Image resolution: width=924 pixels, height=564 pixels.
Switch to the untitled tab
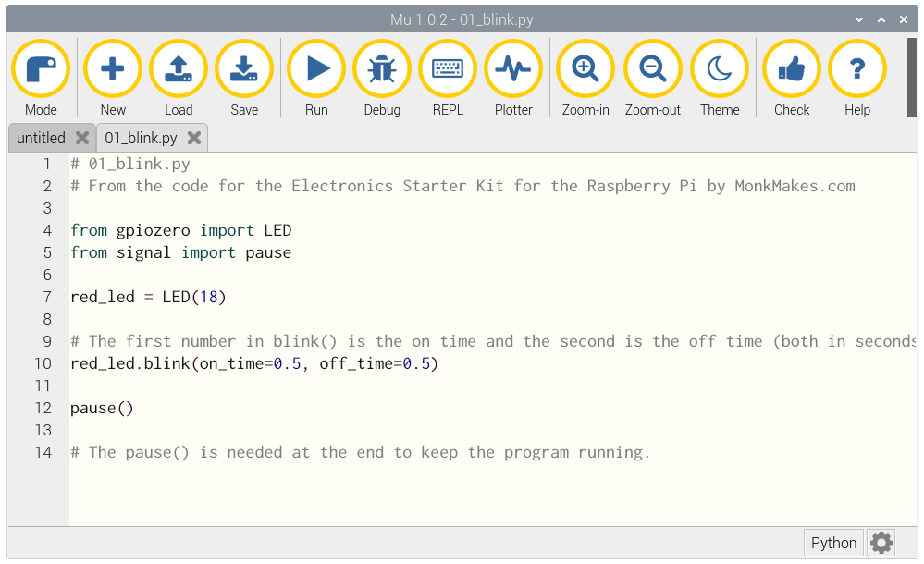(42, 138)
